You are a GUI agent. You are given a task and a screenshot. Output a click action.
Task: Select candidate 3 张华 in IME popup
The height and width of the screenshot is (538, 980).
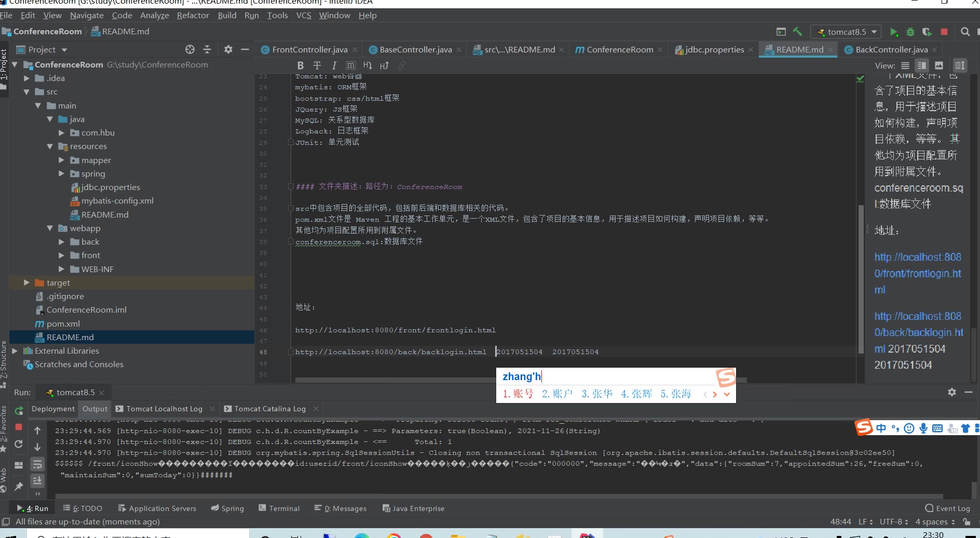[597, 394]
